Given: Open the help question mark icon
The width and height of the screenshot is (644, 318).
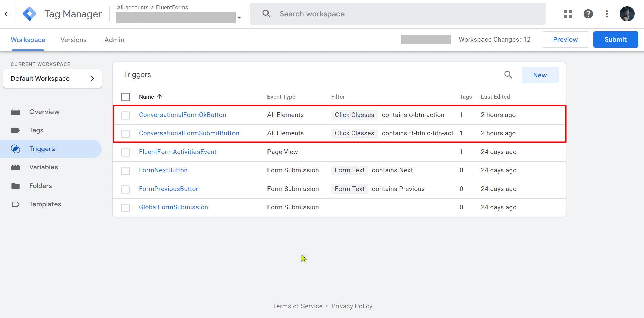Looking at the screenshot, I should pyautogui.click(x=588, y=14).
